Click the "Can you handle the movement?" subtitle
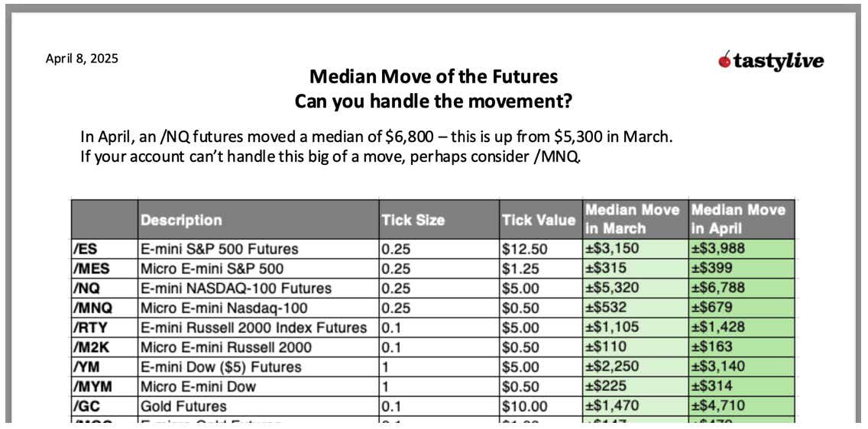This screenshot has height=429, width=868. (x=433, y=101)
